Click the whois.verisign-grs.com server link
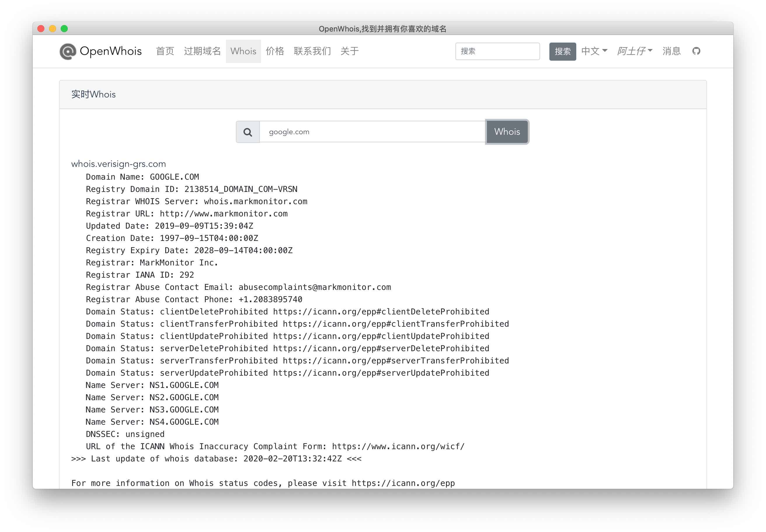 [119, 164]
